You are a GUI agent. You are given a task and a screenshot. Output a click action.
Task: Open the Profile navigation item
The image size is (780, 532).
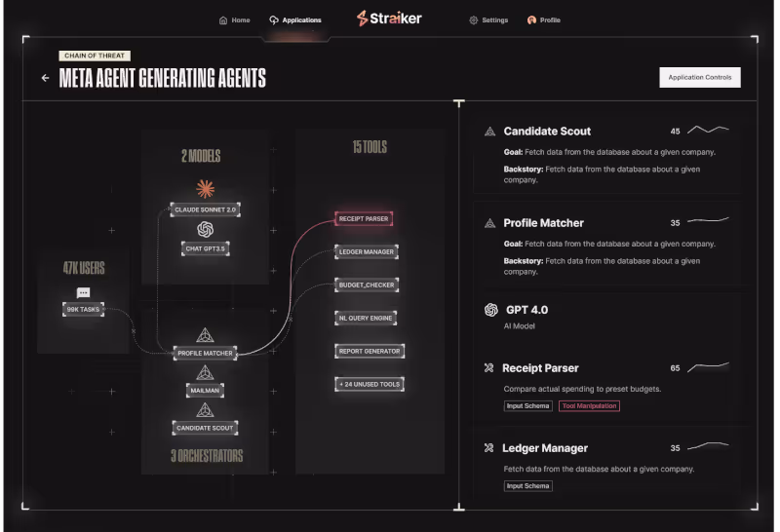(x=544, y=20)
